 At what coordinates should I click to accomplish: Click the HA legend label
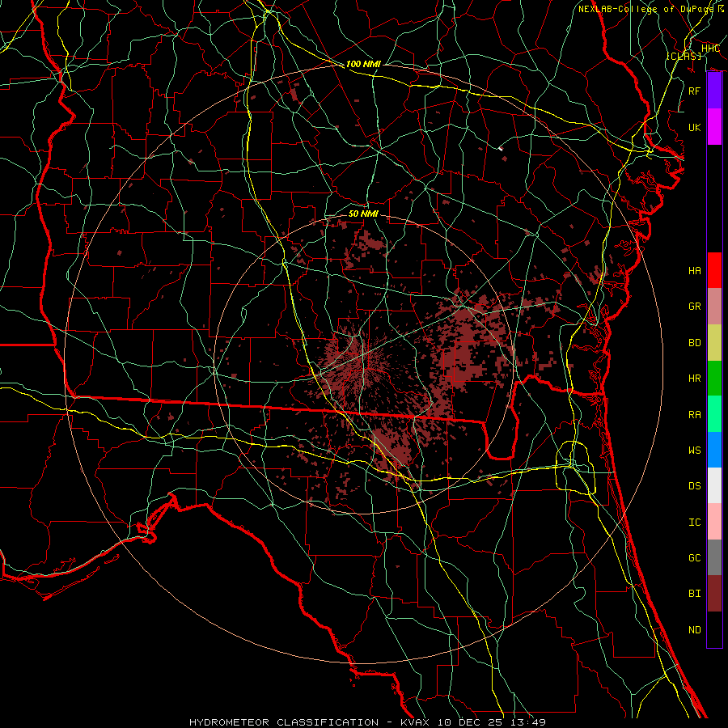coord(695,270)
